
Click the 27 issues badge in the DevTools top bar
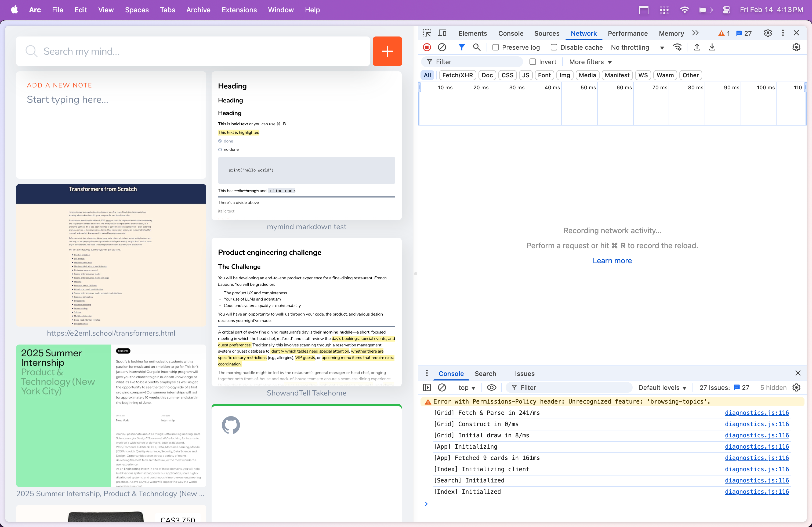tap(744, 33)
